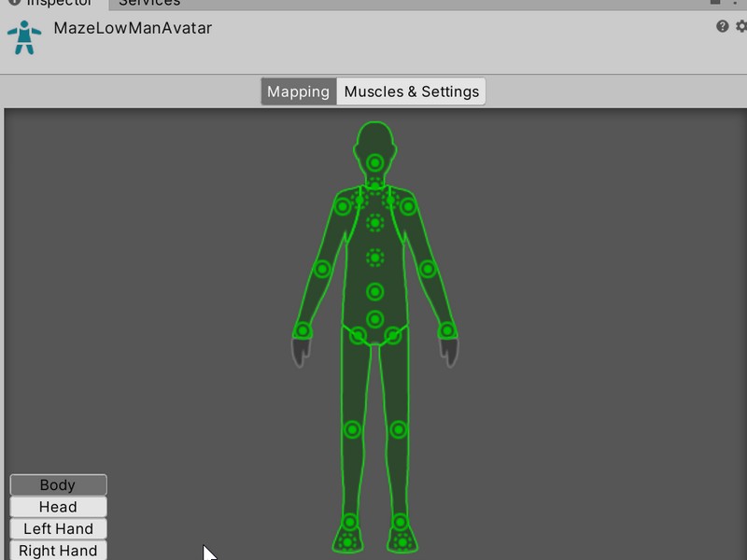The image size is (747, 560).
Task: Select the elbow node on screen-right arm
Action: tap(428, 269)
